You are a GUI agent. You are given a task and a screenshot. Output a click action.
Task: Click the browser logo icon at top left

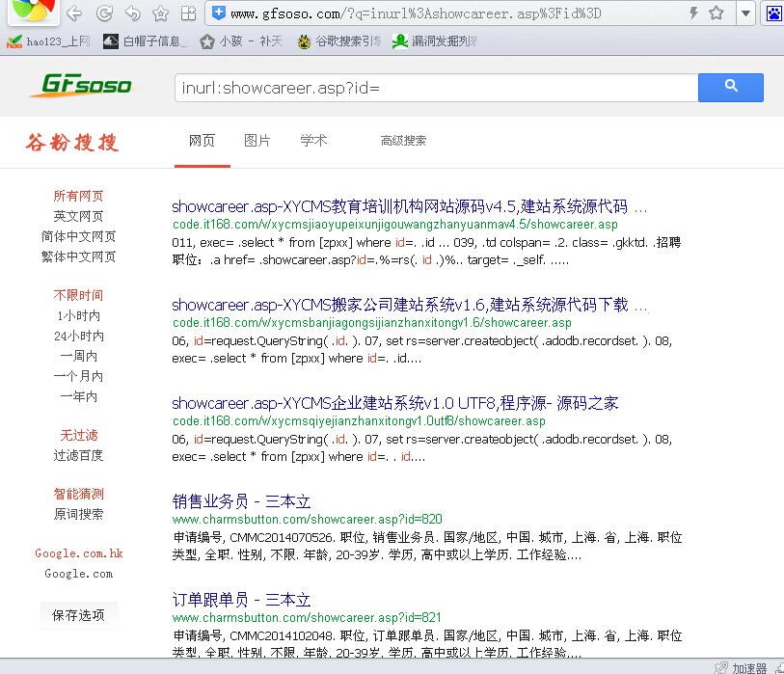pyautogui.click(x=34, y=11)
